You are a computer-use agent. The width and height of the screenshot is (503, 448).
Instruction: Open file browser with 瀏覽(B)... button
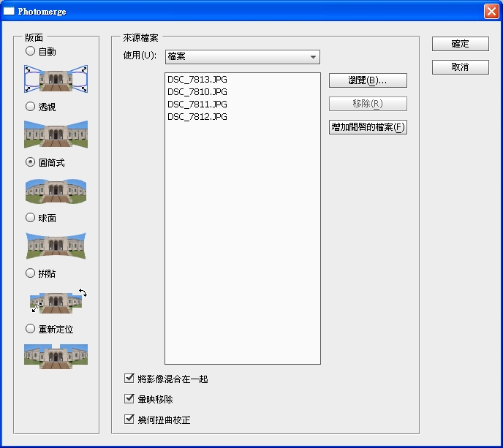coord(368,80)
